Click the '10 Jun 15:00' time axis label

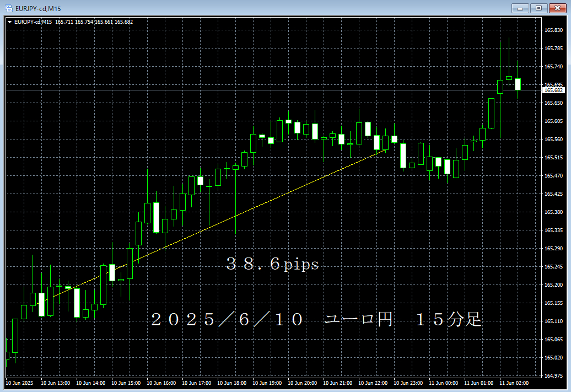(126, 383)
